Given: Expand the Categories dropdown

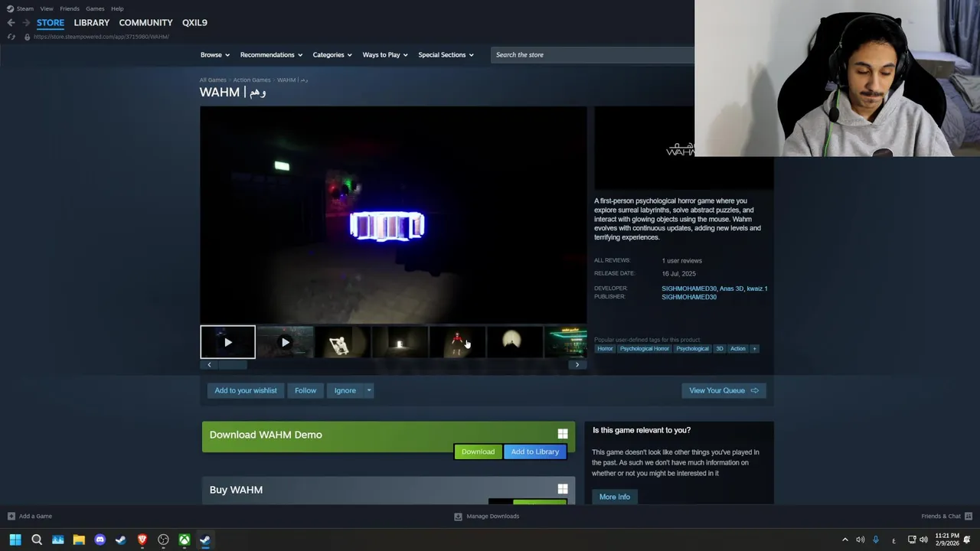Looking at the screenshot, I should tap(332, 55).
